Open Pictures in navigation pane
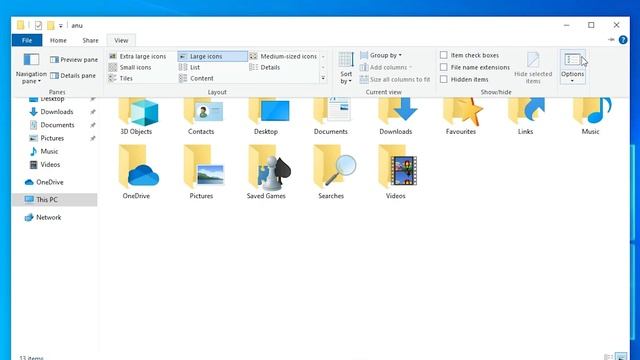Screen dimensions: 640x360 (x=52, y=138)
